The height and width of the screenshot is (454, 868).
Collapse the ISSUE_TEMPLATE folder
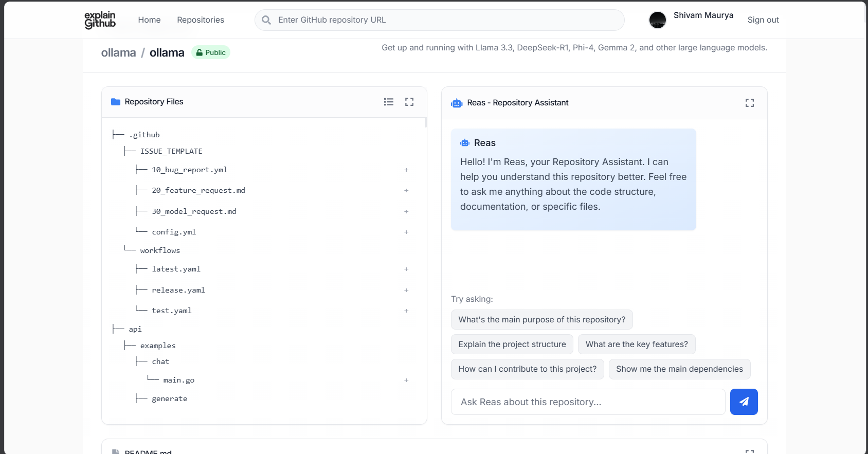[x=171, y=151]
